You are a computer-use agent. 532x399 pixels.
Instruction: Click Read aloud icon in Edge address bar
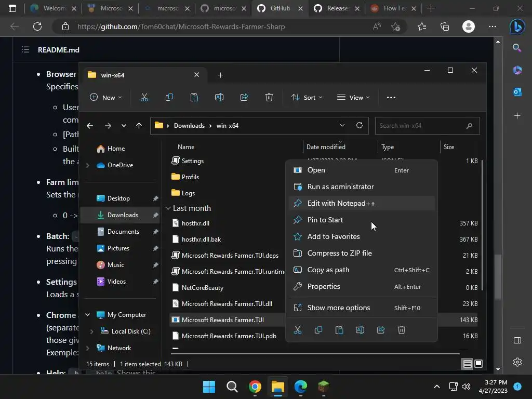click(x=377, y=26)
